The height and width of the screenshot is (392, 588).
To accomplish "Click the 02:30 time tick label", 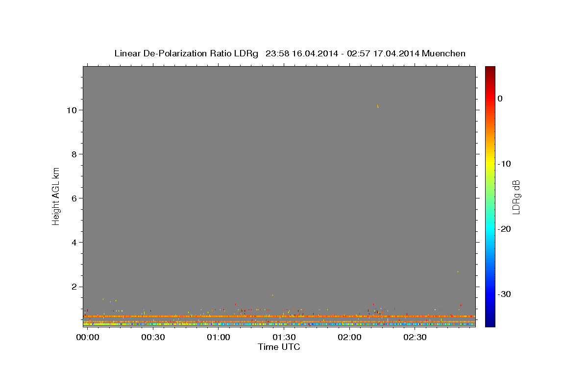I will click(415, 337).
